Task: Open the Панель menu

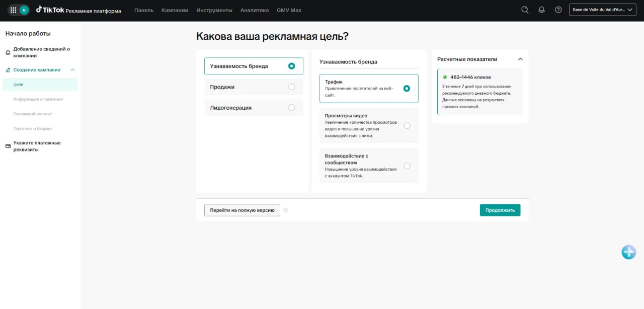Action: 144,10
